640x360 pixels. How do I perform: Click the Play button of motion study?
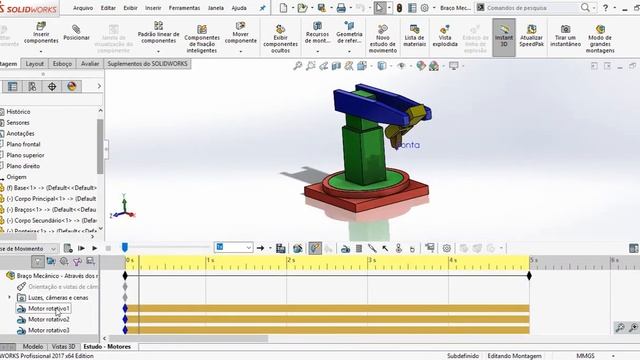coord(95,248)
